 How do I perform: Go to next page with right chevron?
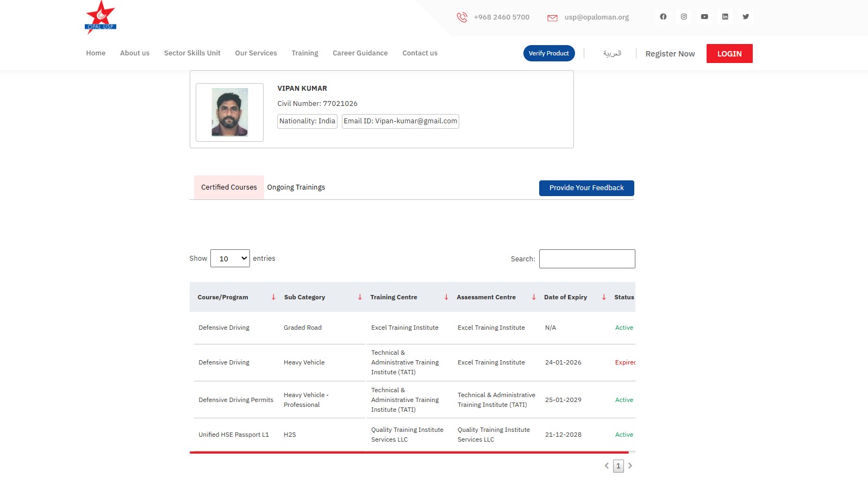pyautogui.click(x=630, y=466)
